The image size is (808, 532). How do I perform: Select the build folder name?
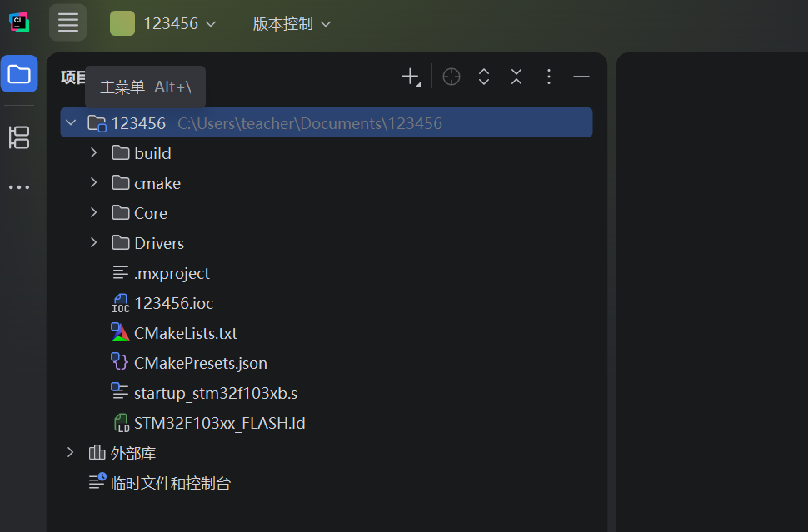click(152, 153)
